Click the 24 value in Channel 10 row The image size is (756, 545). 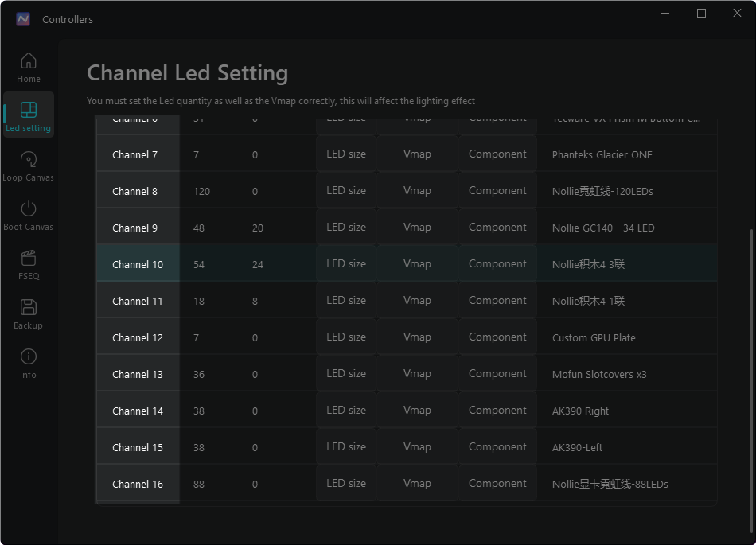pyautogui.click(x=258, y=265)
